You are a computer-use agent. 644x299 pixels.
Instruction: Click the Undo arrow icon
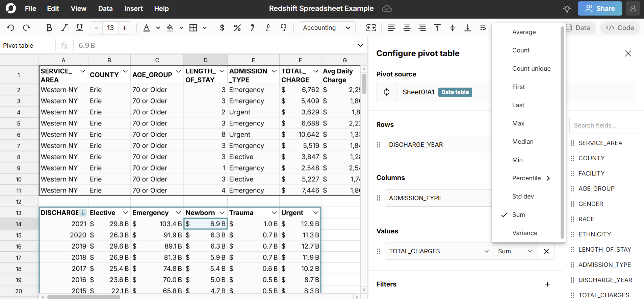[10, 28]
